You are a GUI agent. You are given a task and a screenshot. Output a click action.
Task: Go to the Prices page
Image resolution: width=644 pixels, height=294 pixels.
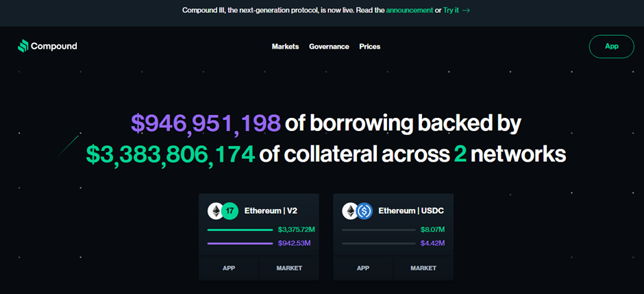[x=370, y=47]
